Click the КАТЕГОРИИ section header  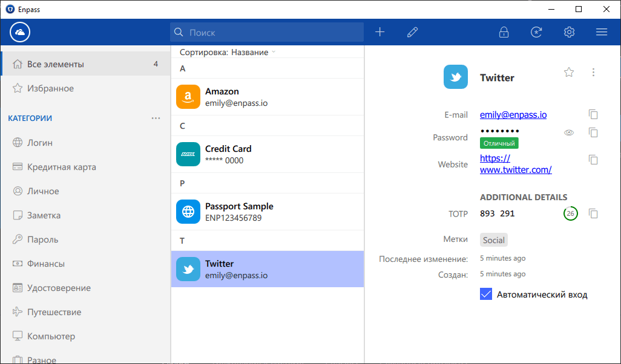click(x=30, y=119)
